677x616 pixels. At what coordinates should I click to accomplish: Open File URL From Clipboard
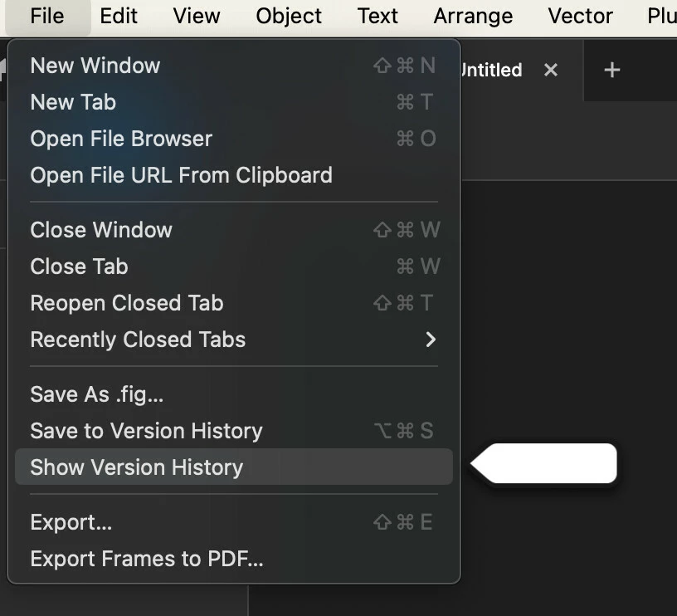pyautogui.click(x=234, y=175)
